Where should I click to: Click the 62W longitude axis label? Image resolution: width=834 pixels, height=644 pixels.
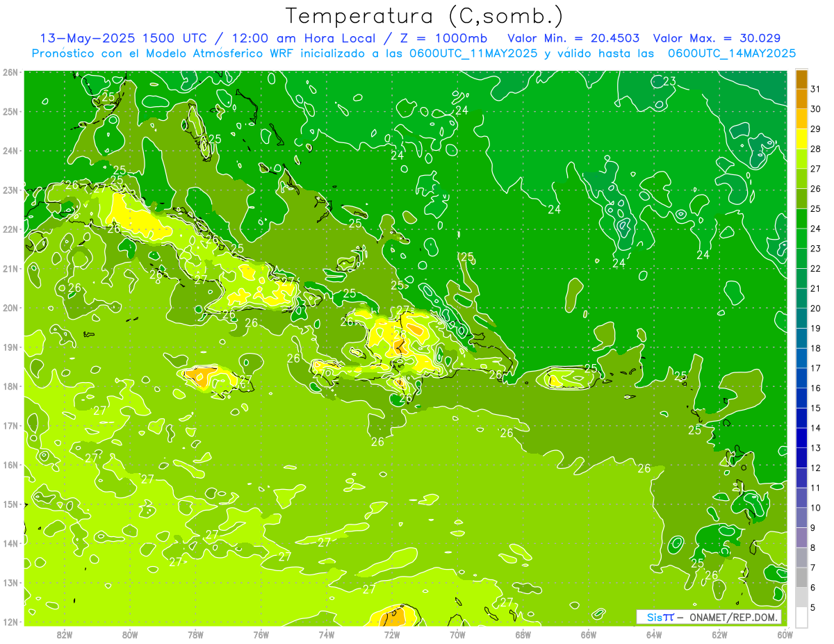click(x=719, y=634)
